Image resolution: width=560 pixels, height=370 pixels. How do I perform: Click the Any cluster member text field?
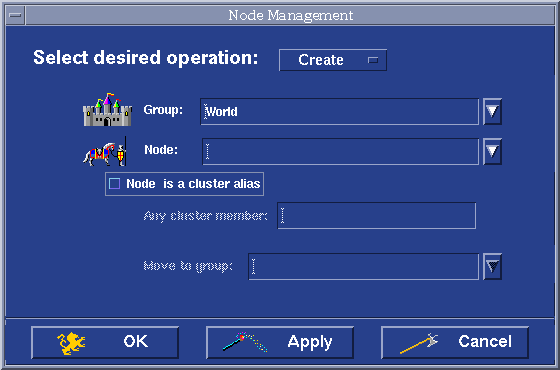(377, 216)
